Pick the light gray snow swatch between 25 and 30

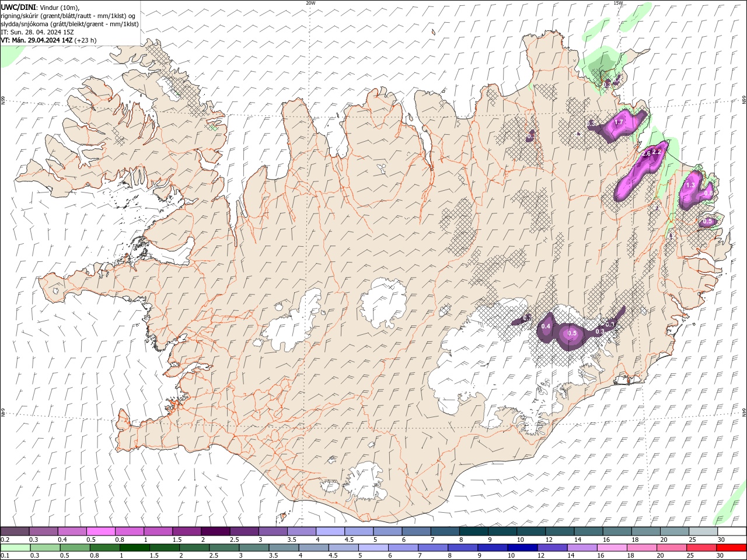coord(702,531)
